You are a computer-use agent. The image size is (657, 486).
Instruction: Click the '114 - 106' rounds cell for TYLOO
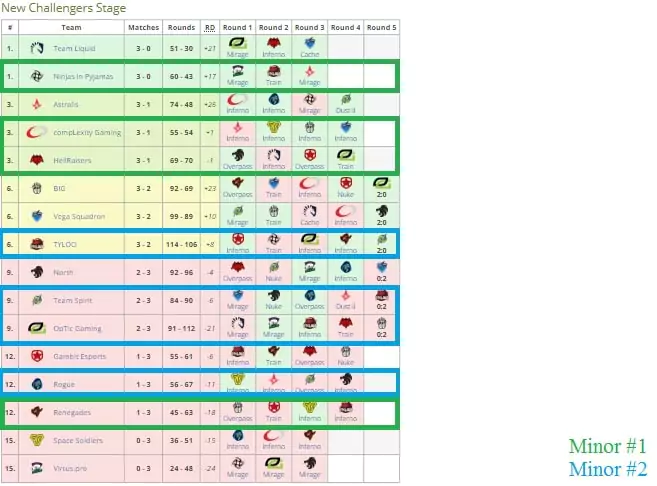point(181,244)
